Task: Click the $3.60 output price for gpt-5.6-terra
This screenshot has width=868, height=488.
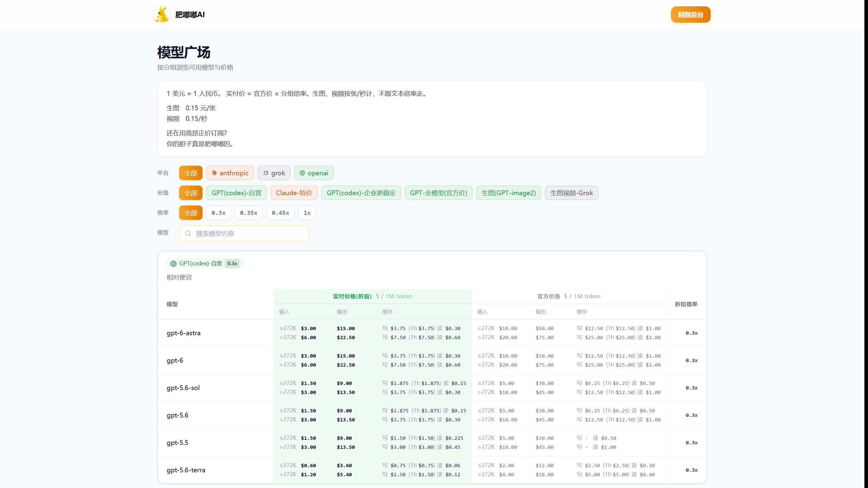Action: 344,465
